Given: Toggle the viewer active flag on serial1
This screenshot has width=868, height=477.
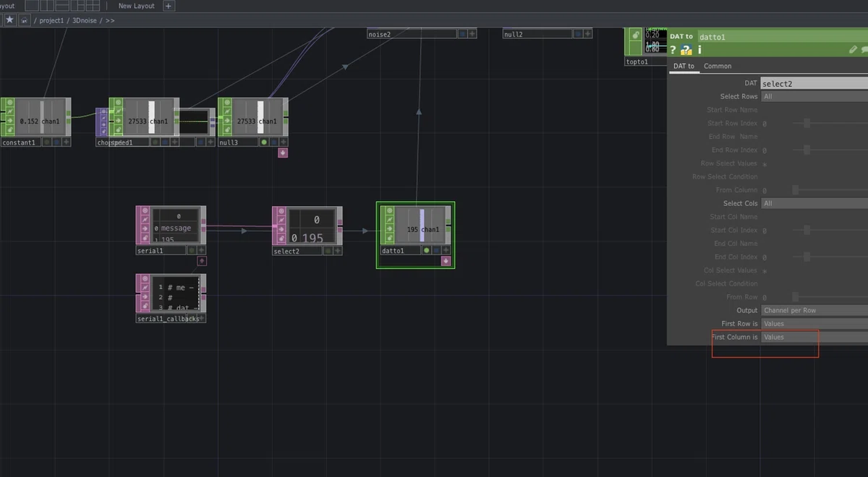Looking at the screenshot, I should (x=146, y=210).
